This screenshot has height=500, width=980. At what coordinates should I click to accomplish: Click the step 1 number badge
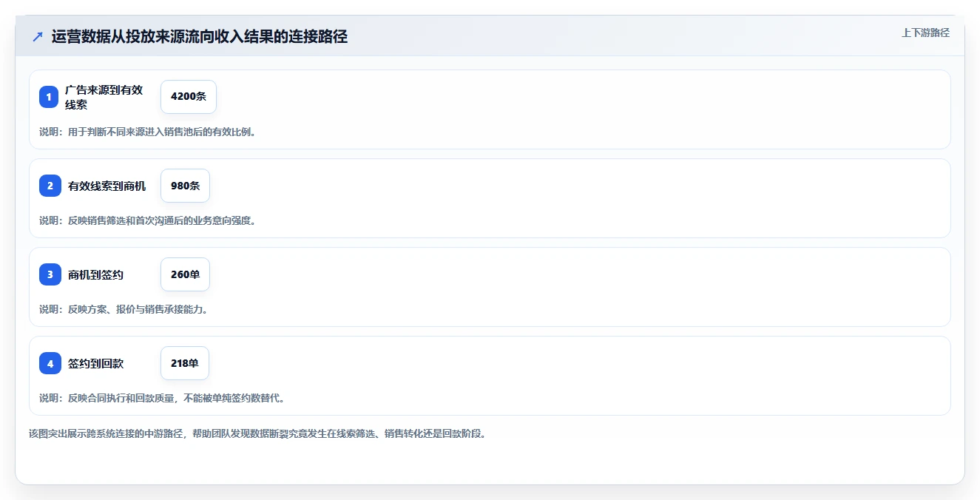pos(49,97)
